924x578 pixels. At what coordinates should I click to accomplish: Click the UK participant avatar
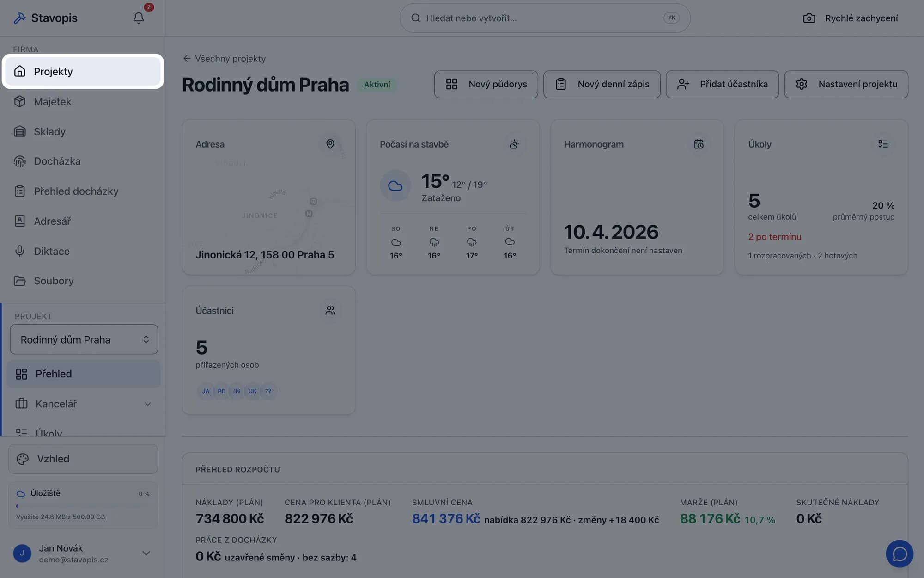[252, 391]
